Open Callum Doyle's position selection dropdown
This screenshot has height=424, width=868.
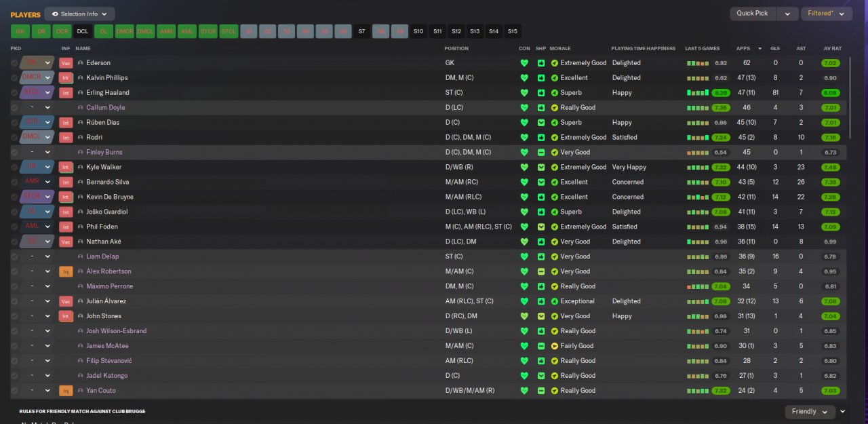pos(37,108)
